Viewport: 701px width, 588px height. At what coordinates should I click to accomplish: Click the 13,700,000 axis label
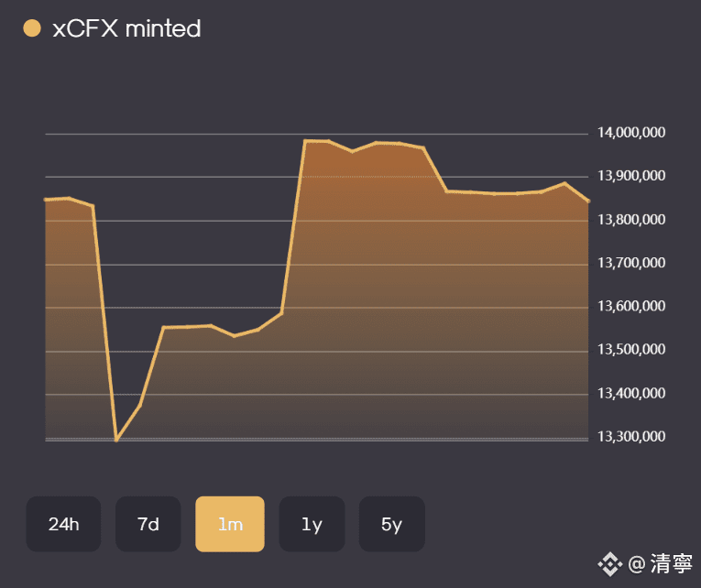[632, 264]
